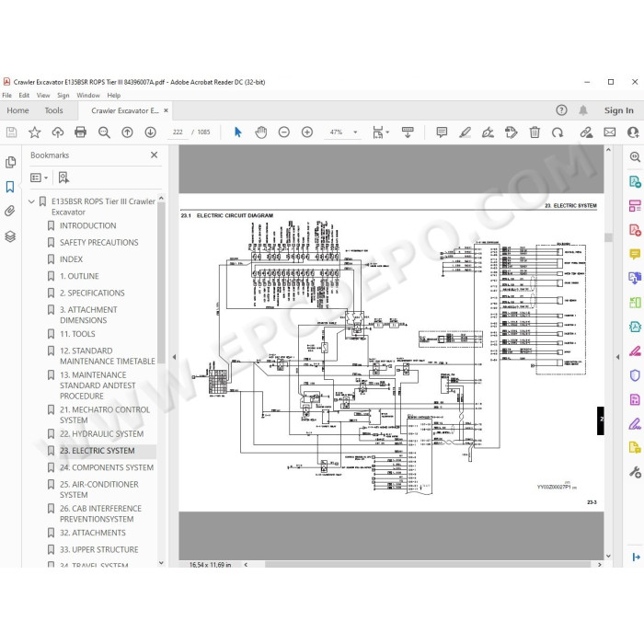The image size is (644, 644).
Task: Open the More Tools wrench icon
Action: coord(635,472)
